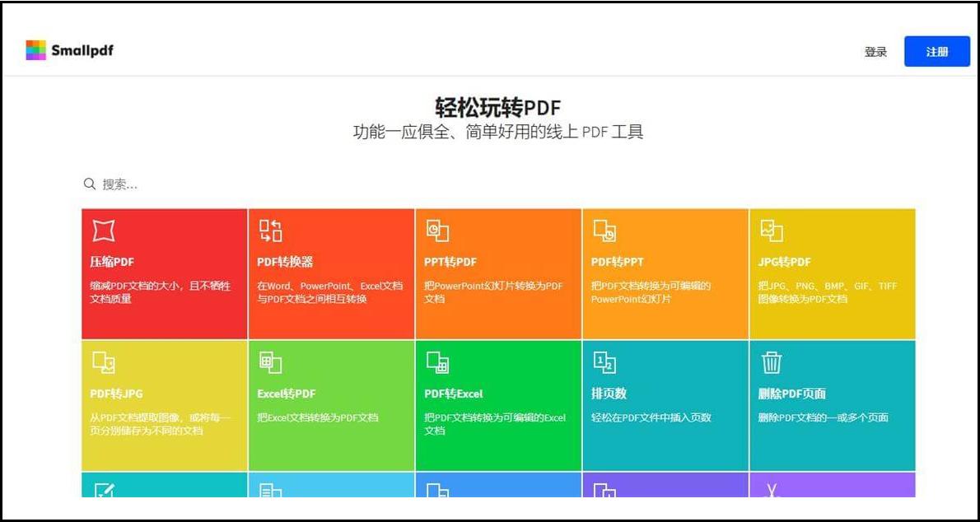The width and height of the screenshot is (980, 522).
Task: Click the search magnifier icon
Action: click(88, 184)
